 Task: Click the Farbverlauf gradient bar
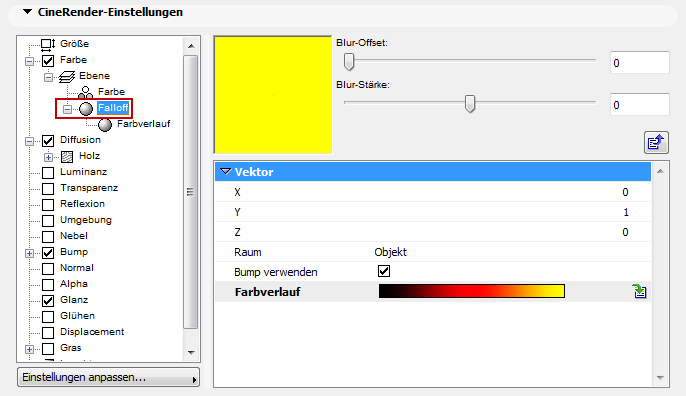[x=472, y=291]
